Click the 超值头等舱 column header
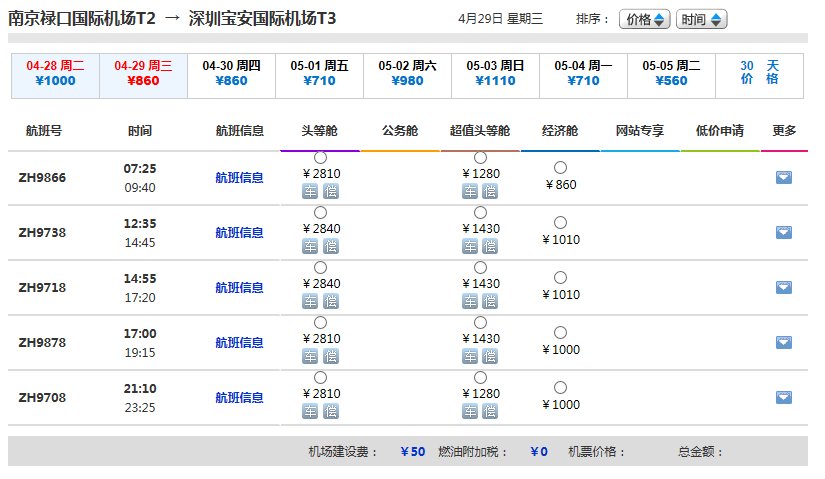The image size is (825, 479). (x=480, y=131)
